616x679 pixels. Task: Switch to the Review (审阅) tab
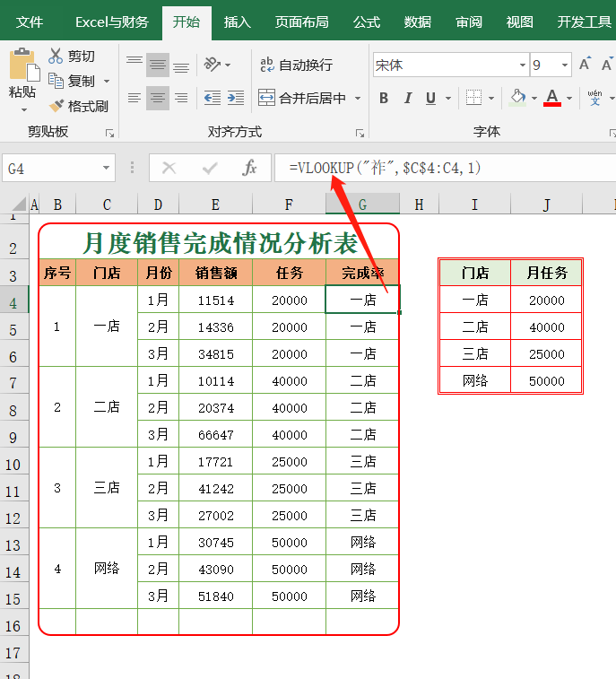click(x=469, y=22)
